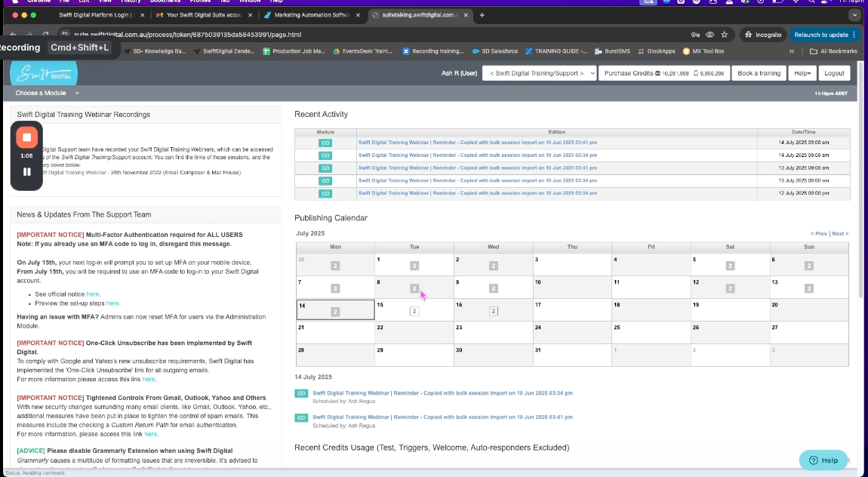Image resolution: width=868 pixels, height=477 pixels.
Task: Click the Purchase Credits button
Action: point(664,73)
